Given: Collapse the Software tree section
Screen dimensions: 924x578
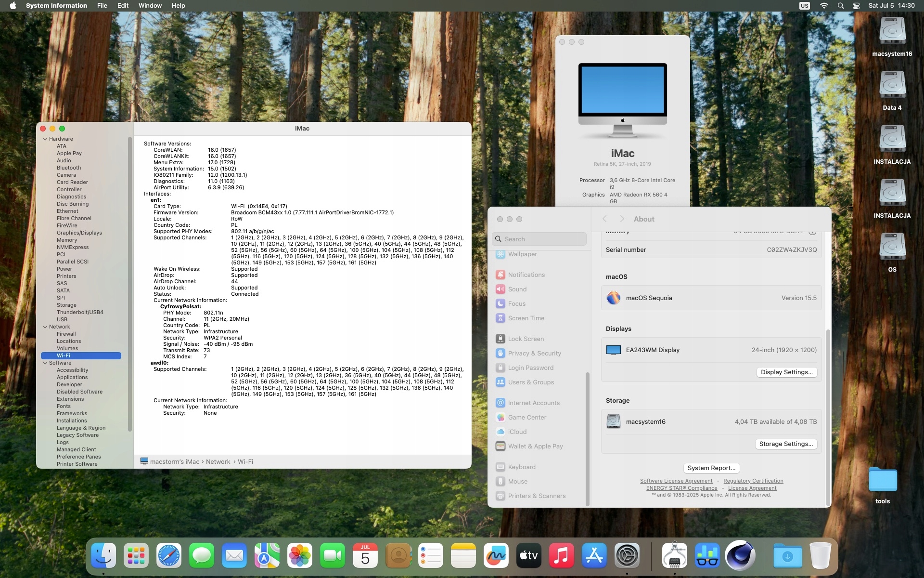Looking at the screenshot, I should (x=45, y=363).
